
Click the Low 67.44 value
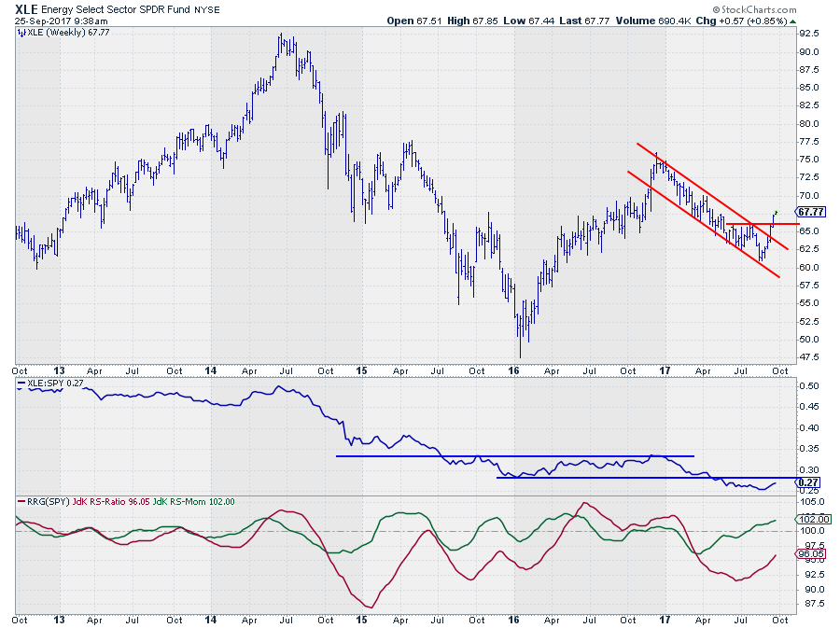[x=528, y=21]
